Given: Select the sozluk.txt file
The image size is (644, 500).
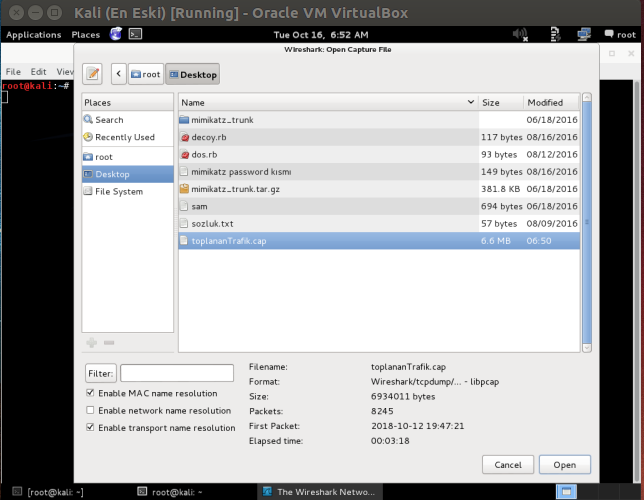Looking at the screenshot, I should pos(379,224).
